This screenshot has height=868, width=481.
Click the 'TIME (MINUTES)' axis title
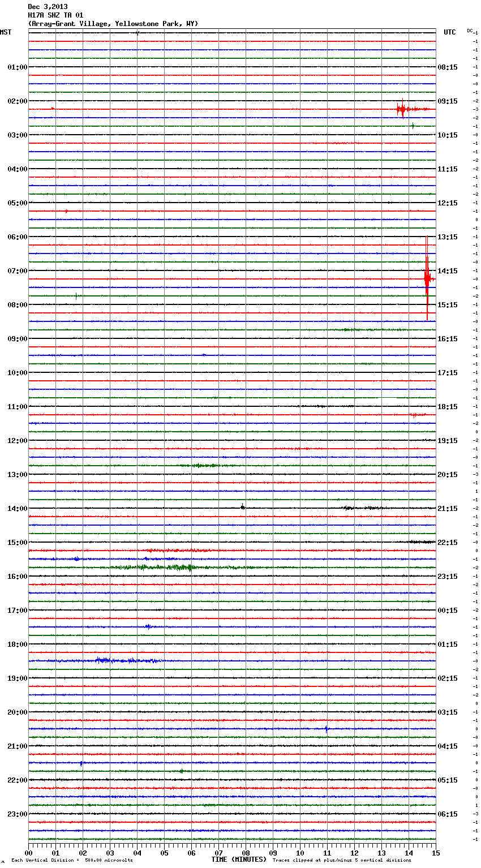point(239,860)
